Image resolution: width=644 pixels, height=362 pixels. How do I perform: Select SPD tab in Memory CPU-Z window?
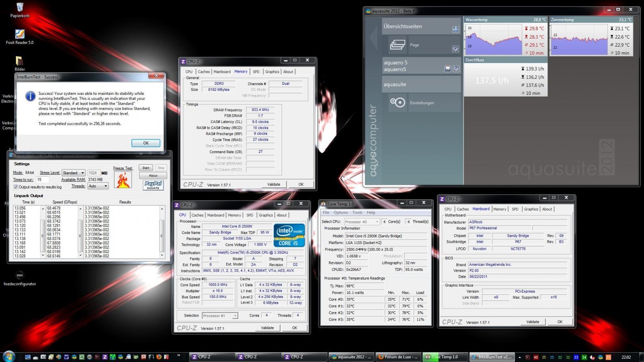(x=256, y=72)
